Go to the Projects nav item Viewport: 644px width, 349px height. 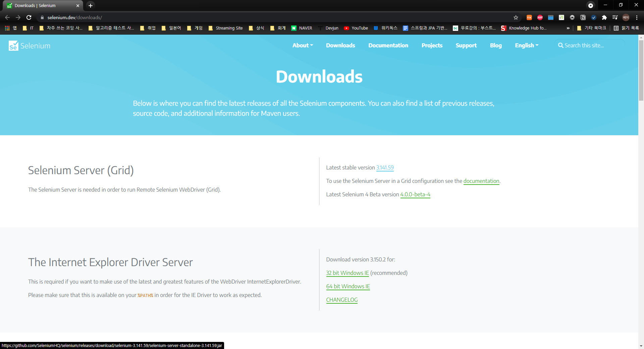point(432,45)
